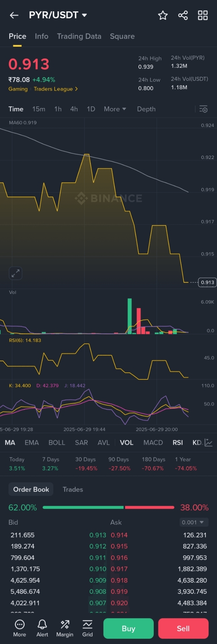217x644 pixels.
Task: Tap the back arrow icon
Action: tap(14, 15)
